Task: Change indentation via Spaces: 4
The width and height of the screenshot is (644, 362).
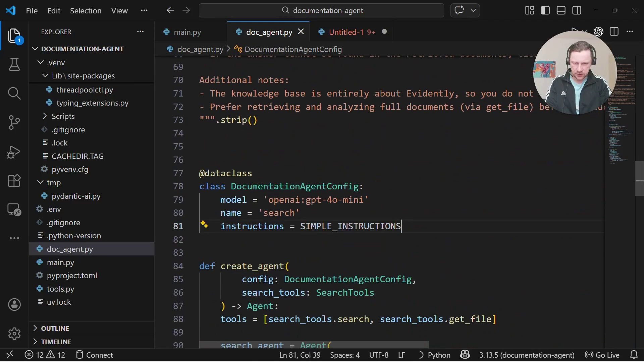Action: pyautogui.click(x=345, y=355)
